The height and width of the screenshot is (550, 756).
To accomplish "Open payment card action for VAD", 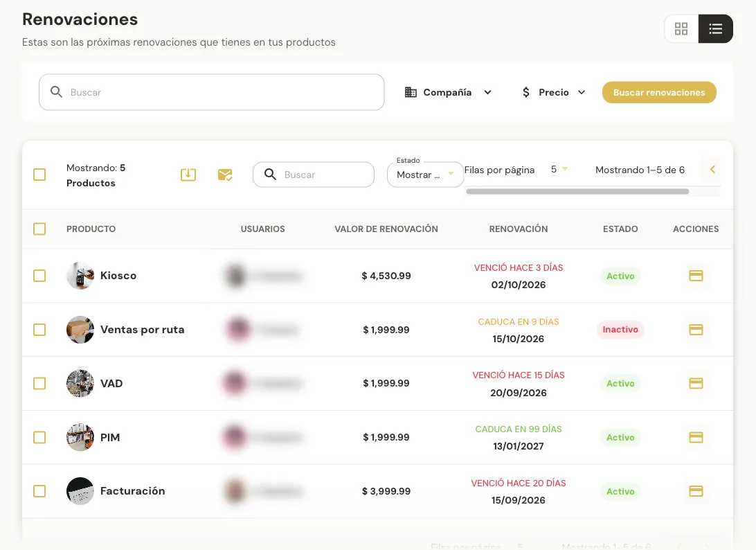I will (696, 384).
